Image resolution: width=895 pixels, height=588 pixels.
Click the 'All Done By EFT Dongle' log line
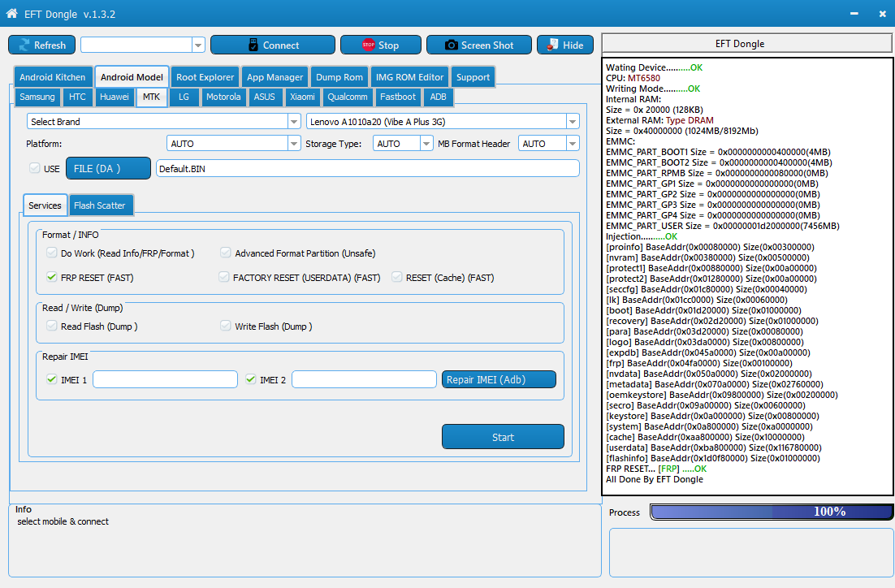655,479
